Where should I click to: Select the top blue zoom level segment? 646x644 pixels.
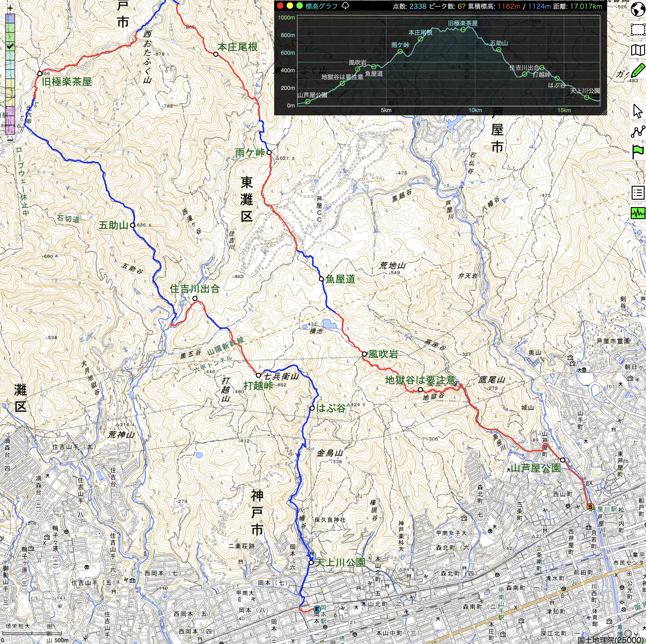coord(10,18)
